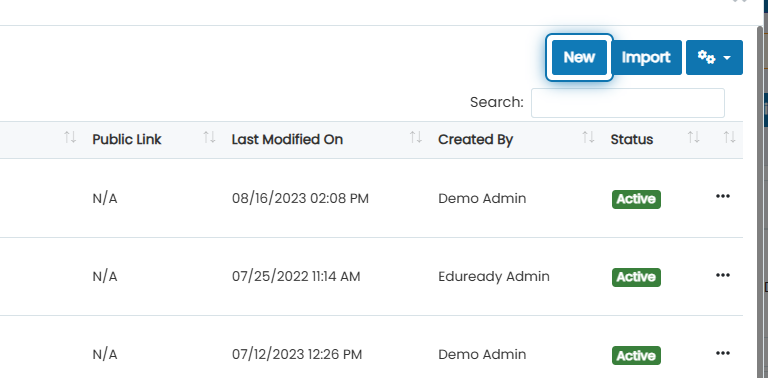This screenshot has height=378, width=768.
Task: Focus the Search input field
Action: (628, 103)
